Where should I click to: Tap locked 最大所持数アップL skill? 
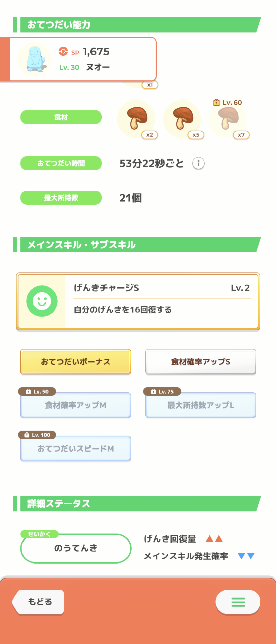201,405
